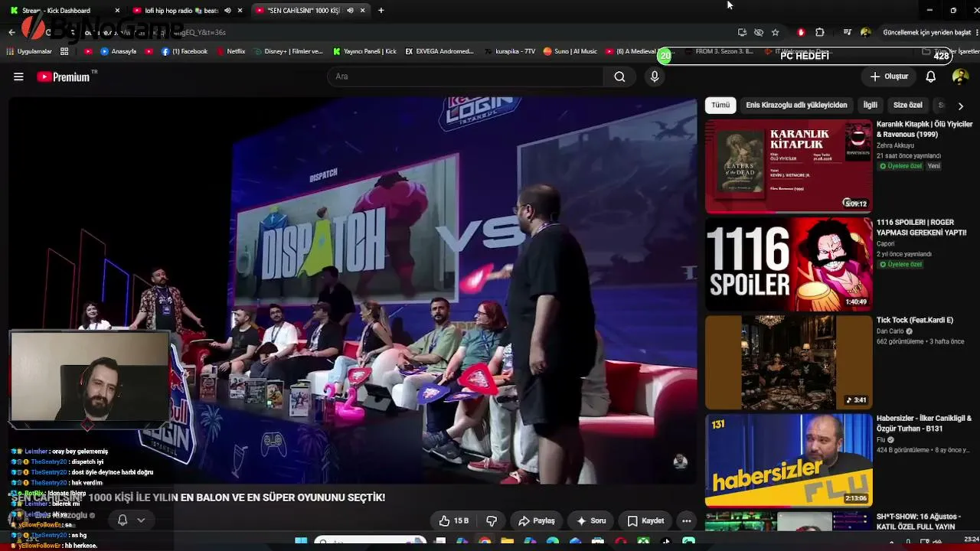Click the main video player
Image resolution: width=980 pixels, height=551 pixels.
click(x=353, y=290)
